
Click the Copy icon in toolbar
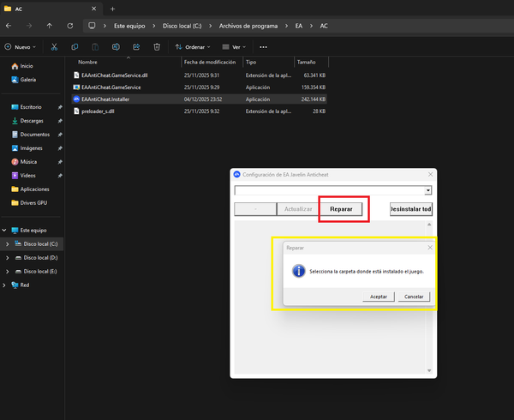(x=75, y=47)
